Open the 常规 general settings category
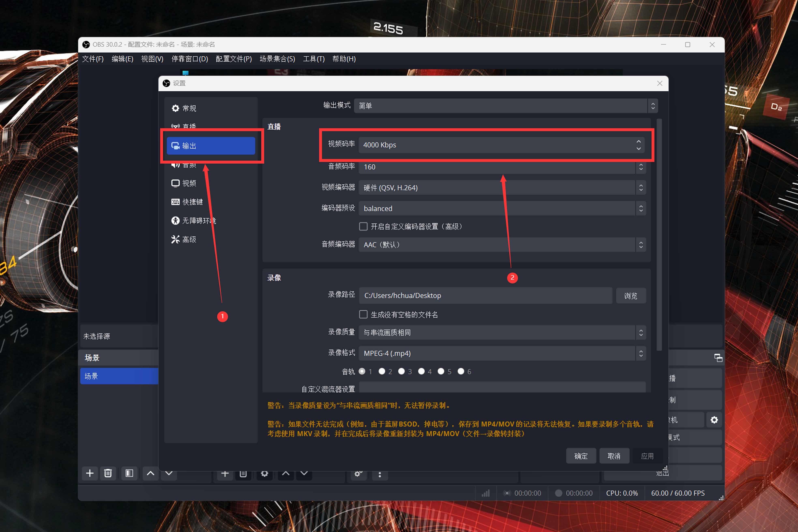Viewport: 798px width, 532px height. pos(211,108)
